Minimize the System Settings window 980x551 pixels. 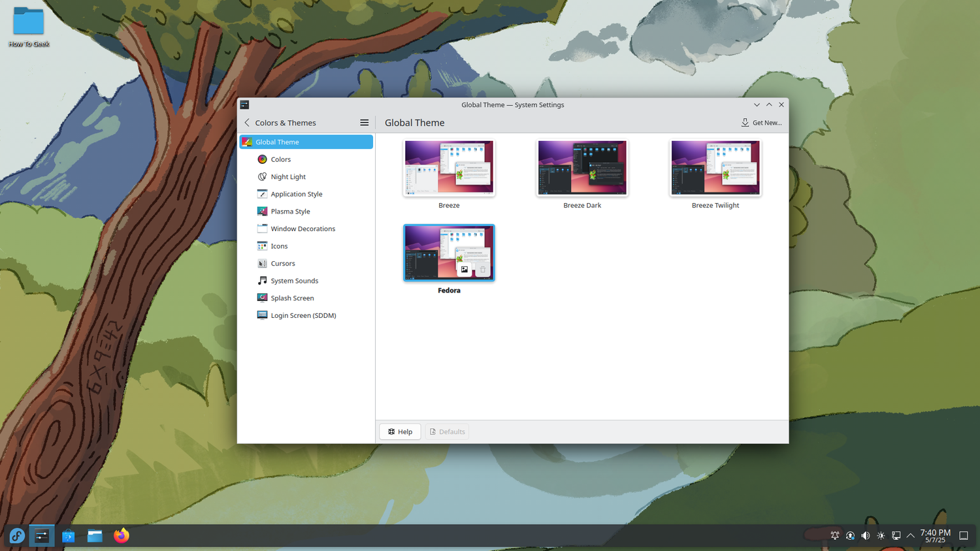point(757,104)
